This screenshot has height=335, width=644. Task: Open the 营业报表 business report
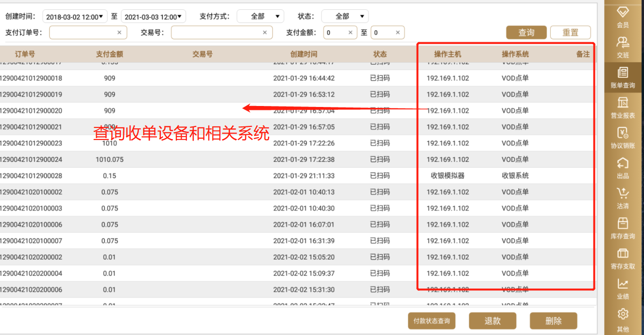click(x=623, y=107)
